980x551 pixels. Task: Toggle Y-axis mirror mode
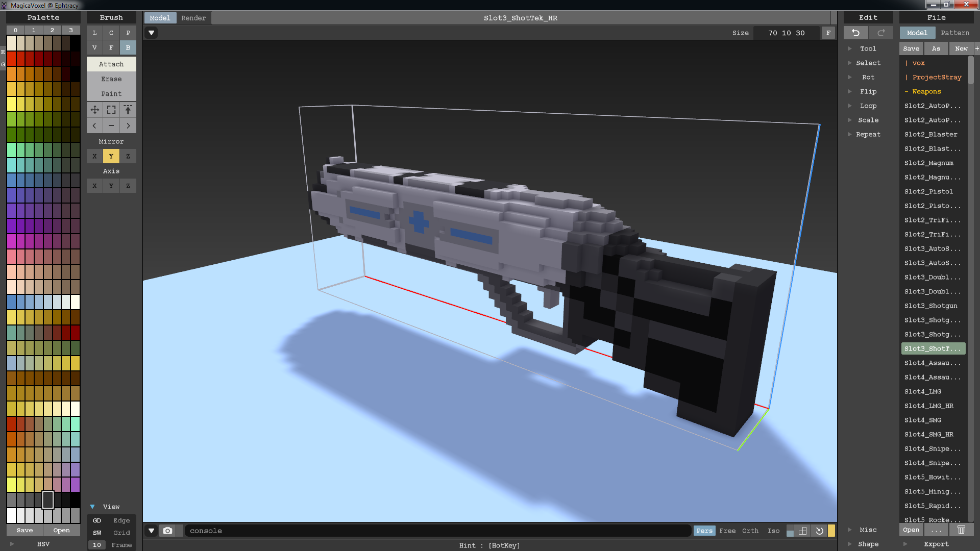click(x=111, y=156)
